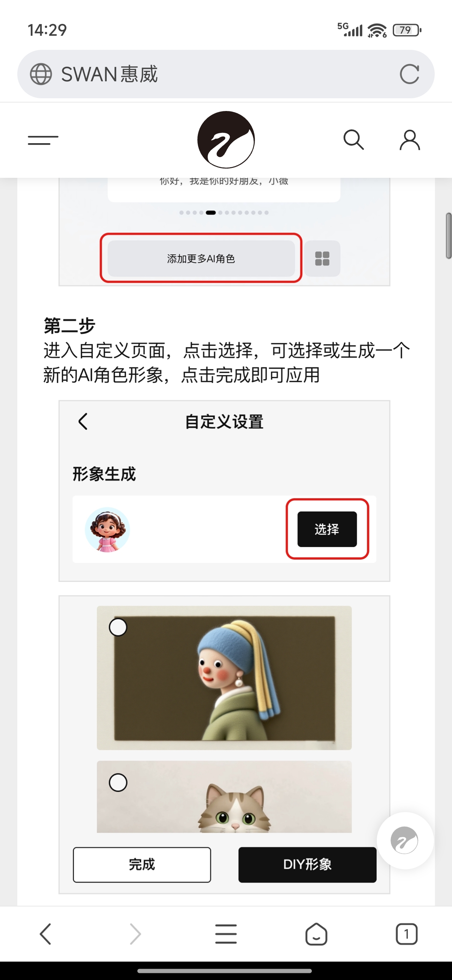Open the browser bottom menu lines
Screen dimensions: 452x980
226,934
